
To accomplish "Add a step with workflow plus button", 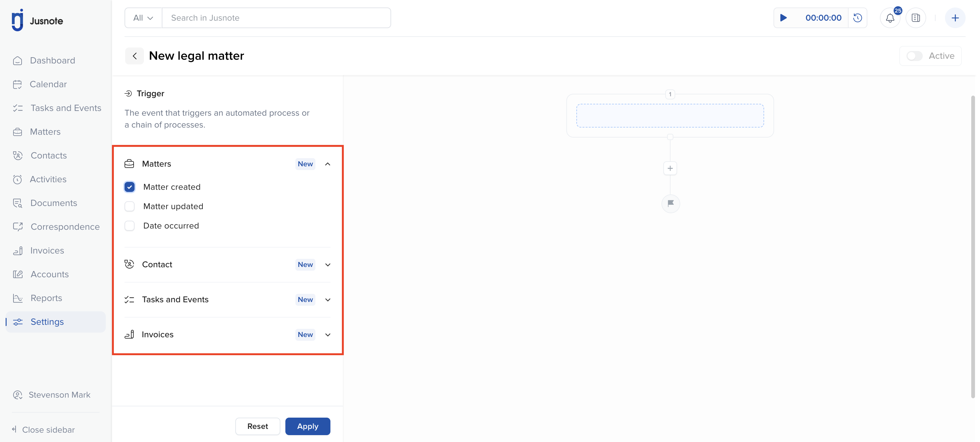I will pos(670,168).
